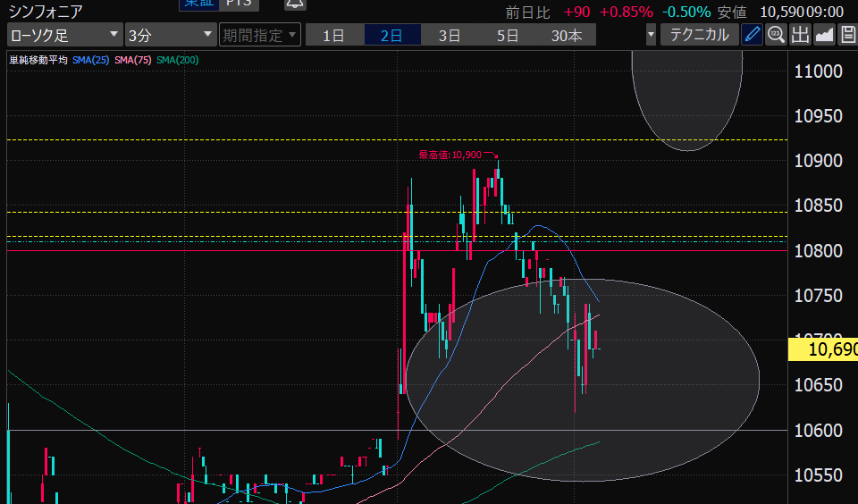Open the 3分 interval dropdown
Viewport: 858px width, 504px height.
(x=170, y=35)
